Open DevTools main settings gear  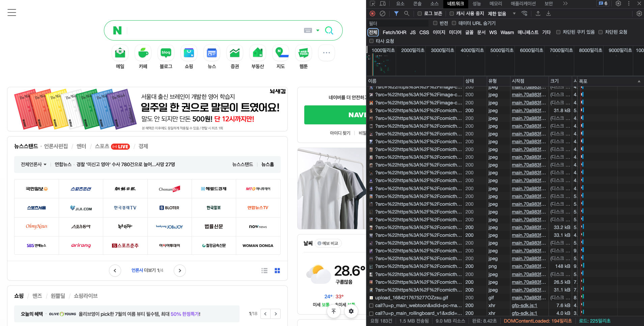(618, 3)
